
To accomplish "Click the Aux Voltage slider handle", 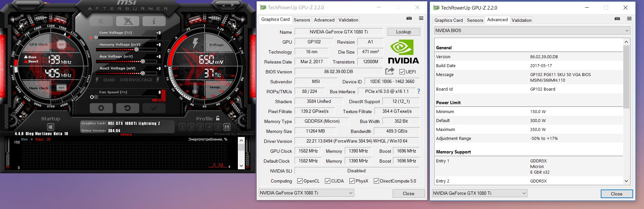I will tap(143, 62).
